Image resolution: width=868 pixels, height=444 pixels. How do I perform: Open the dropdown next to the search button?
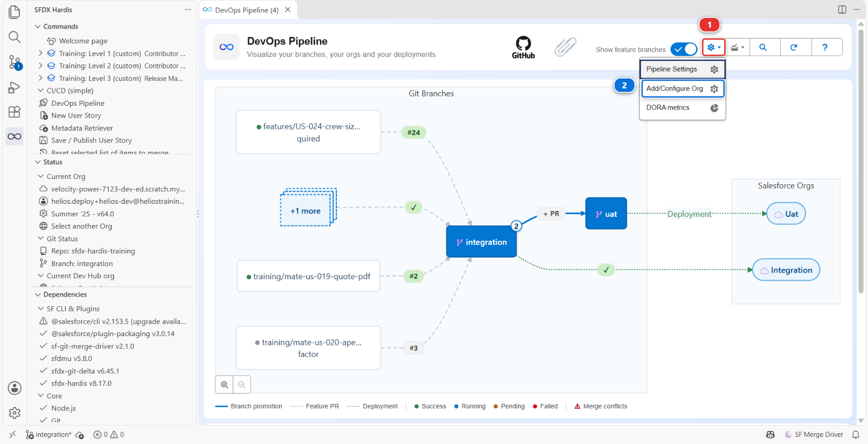click(737, 47)
